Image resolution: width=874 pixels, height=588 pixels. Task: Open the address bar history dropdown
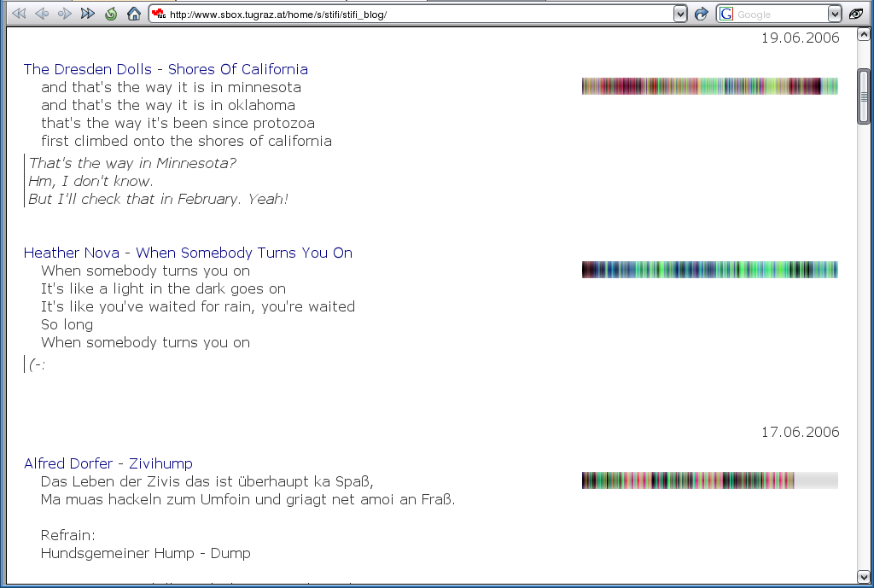680,14
